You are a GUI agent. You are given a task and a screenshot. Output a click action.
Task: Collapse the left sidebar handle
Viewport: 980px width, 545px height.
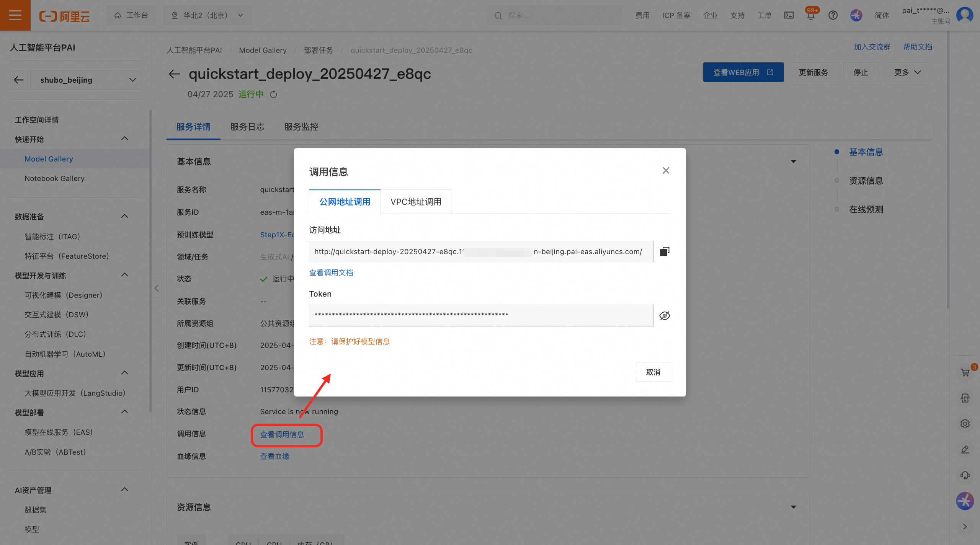(157, 288)
